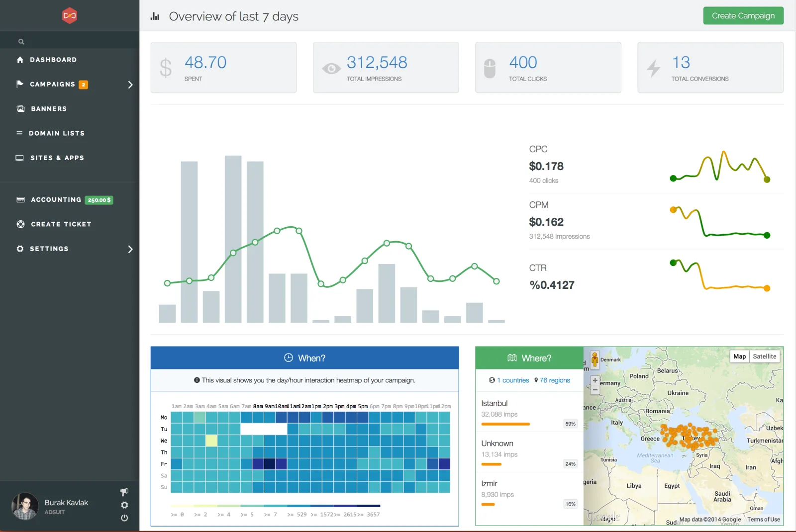Image resolution: width=796 pixels, height=532 pixels.
Task: Click the search magnifier icon in sidebar
Action: click(x=21, y=42)
